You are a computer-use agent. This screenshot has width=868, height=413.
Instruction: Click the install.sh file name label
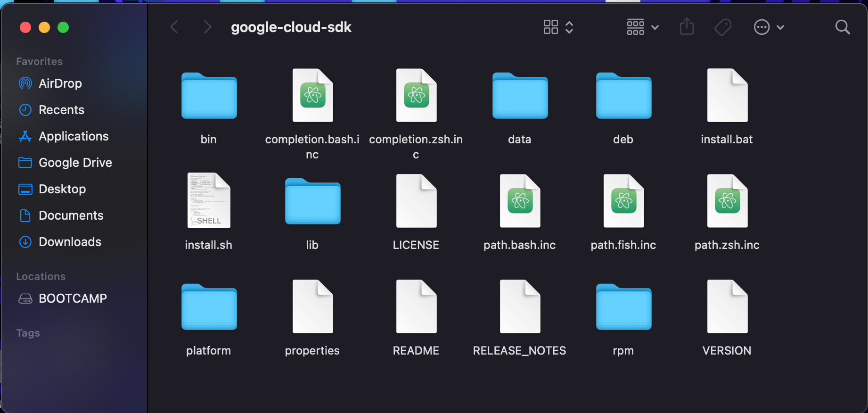(x=209, y=245)
